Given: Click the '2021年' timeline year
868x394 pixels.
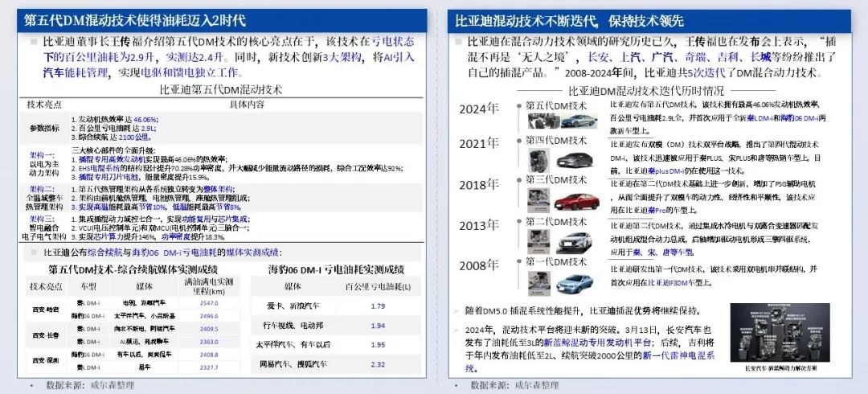Looking at the screenshot, I should (x=479, y=143).
